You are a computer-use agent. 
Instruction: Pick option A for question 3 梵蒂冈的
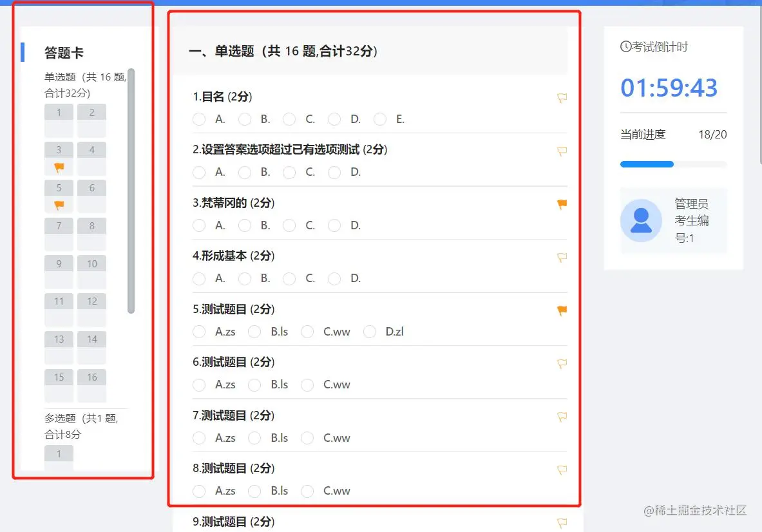click(199, 225)
